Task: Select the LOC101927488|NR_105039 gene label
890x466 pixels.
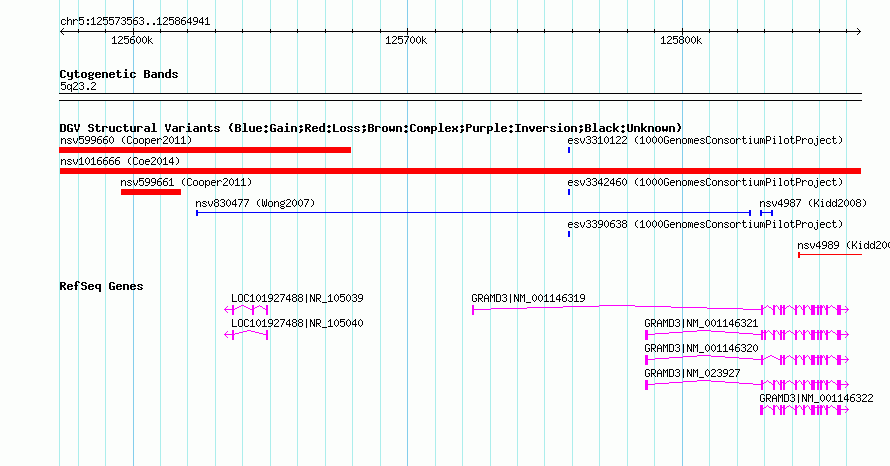Action: (297, 298)
